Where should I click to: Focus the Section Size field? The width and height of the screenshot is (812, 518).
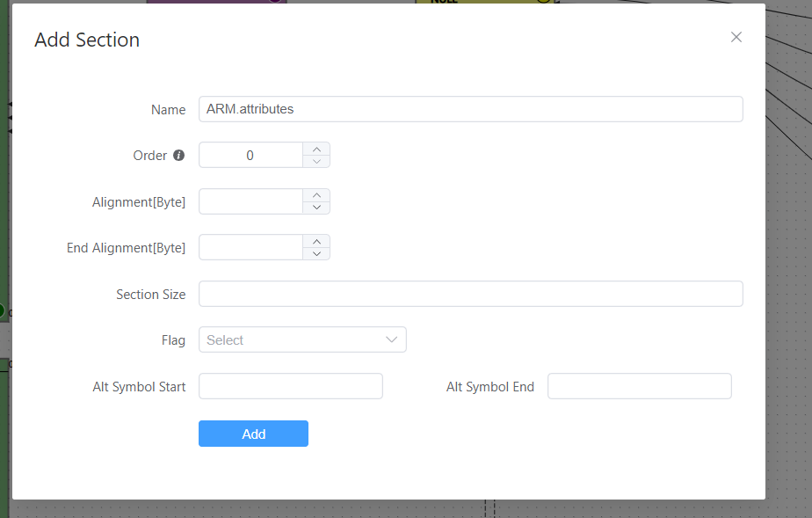[470, 294]
